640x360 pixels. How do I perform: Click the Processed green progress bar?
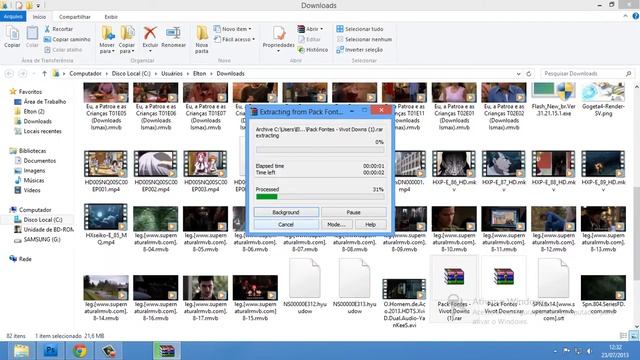tap(320, 197)
